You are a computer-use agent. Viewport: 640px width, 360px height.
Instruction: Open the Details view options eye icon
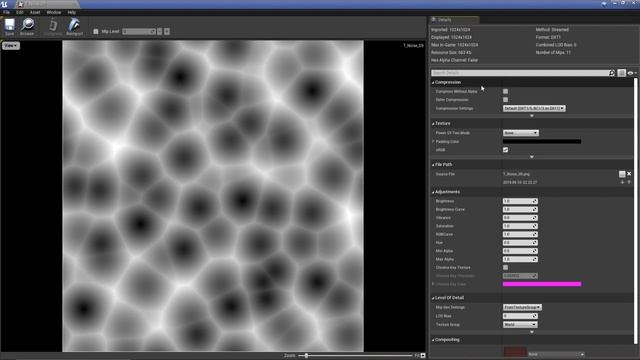tap(631, 73)
